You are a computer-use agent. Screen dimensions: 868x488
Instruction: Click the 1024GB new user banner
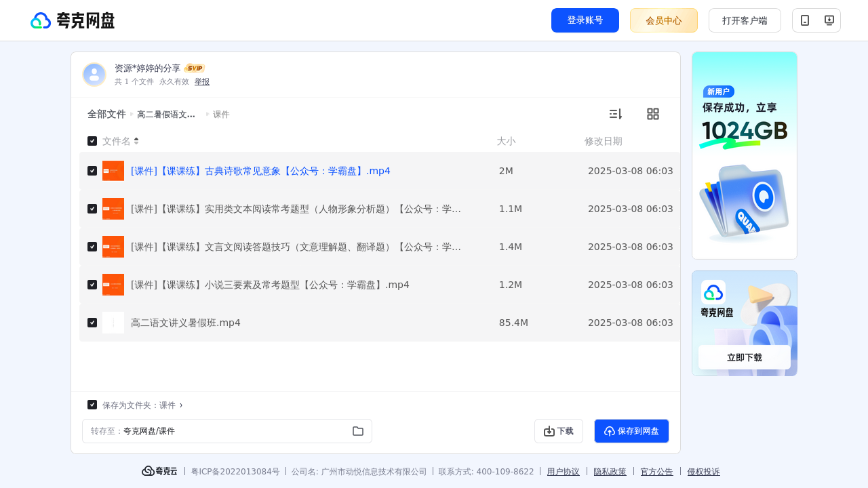point(745,155)
